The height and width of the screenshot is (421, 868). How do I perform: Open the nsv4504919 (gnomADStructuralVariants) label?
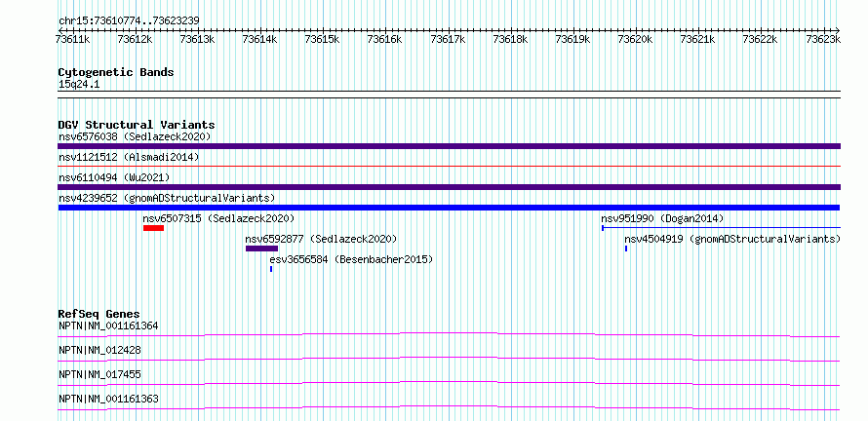click(732, 239)
